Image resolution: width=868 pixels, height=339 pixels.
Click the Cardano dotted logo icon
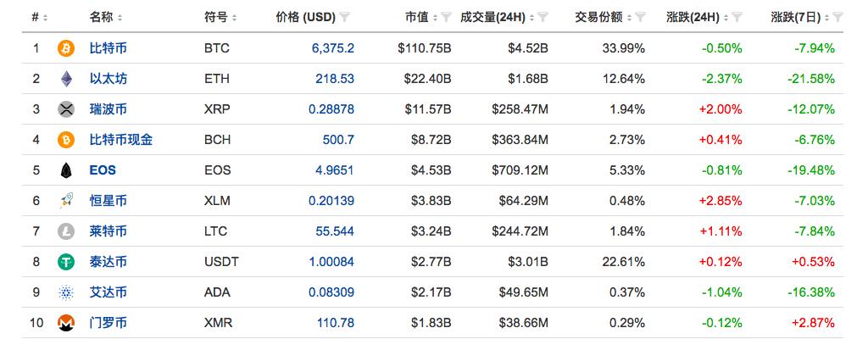(x=65, y=292)
